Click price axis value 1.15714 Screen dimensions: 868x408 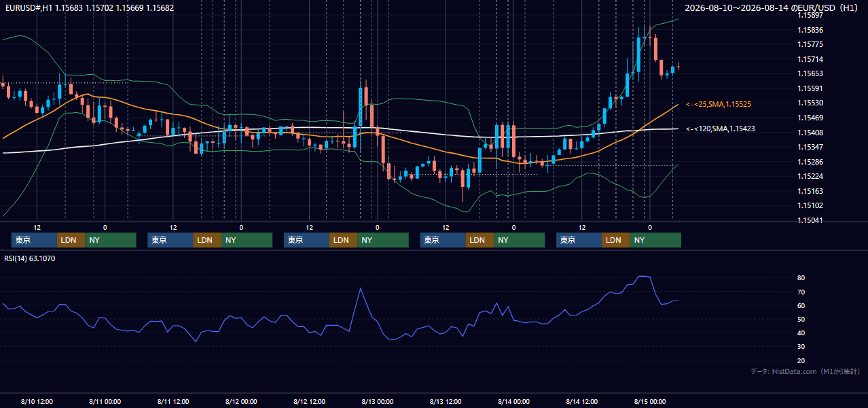click(x=810, y=59)
